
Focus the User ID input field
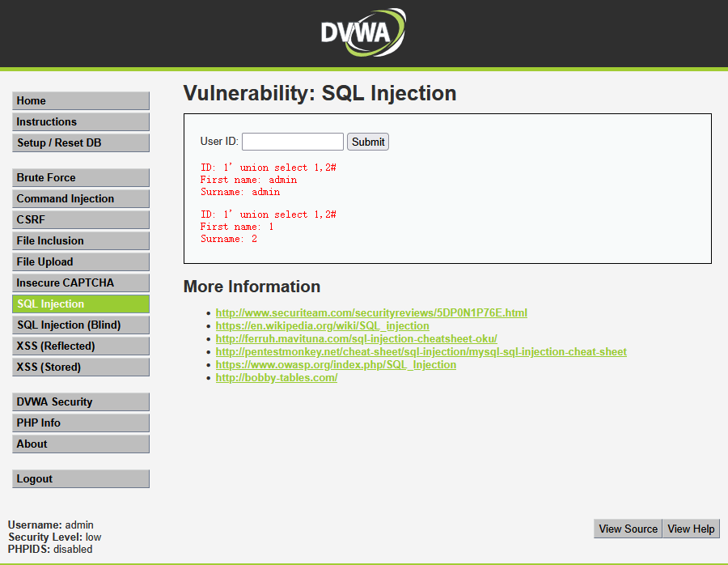click(x=293, y=142)
